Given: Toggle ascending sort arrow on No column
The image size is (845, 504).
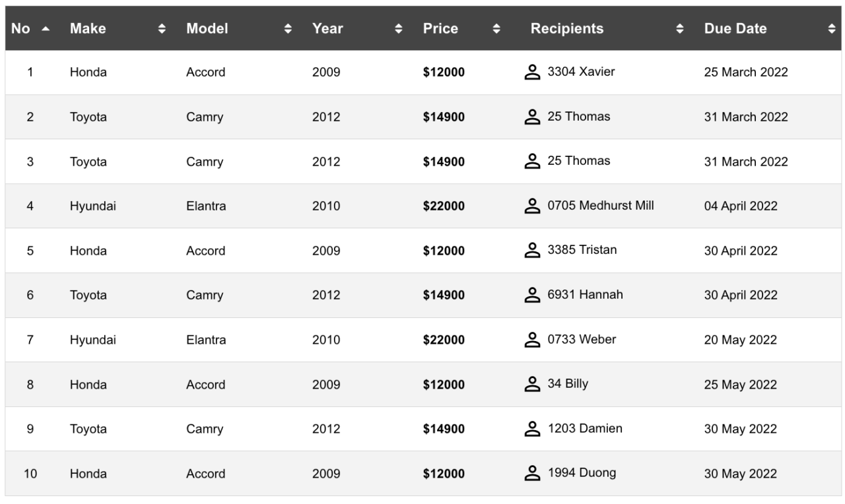Looking at the screenshot, I should (45, 29).
